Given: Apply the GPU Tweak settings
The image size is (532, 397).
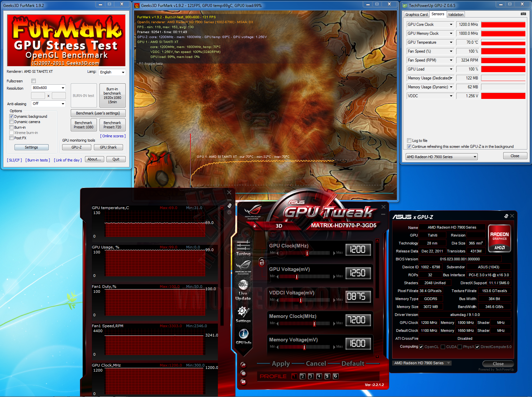Looking at the screenshot, I should point(281,363).
